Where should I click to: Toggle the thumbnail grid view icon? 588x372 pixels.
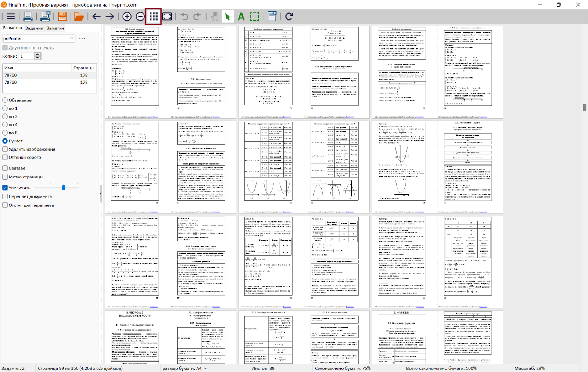(153, 17)
